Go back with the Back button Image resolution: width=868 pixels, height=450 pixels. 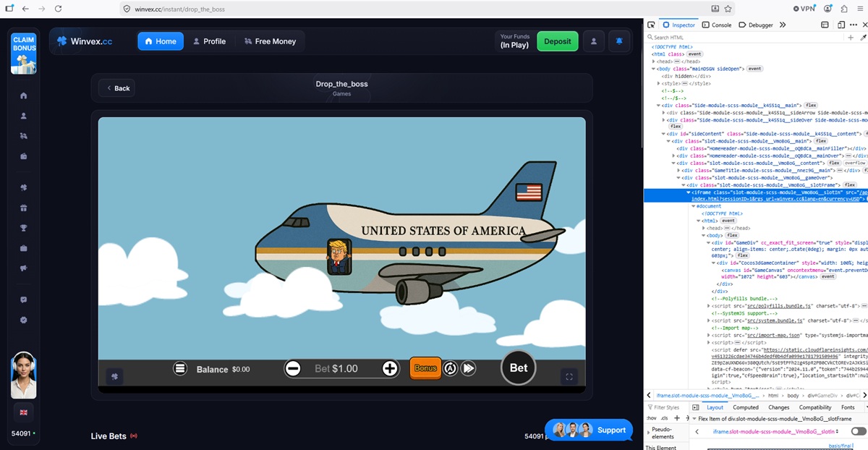point(117,88)
